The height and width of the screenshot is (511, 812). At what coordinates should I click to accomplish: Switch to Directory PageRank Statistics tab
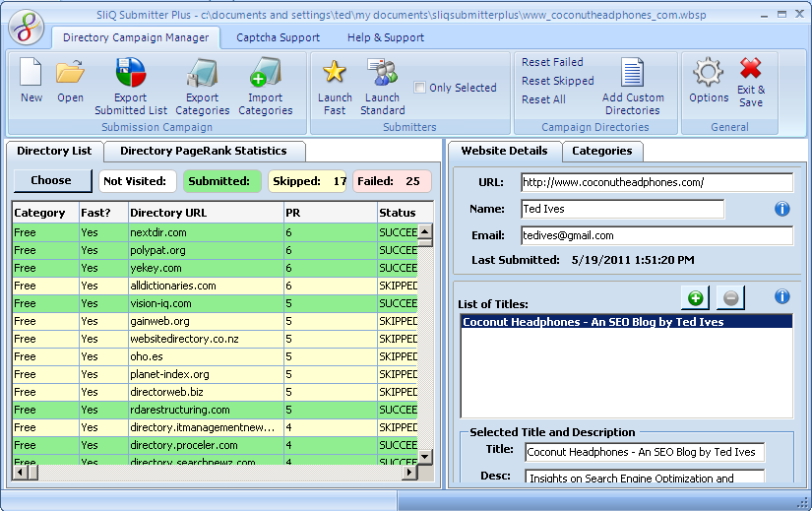[x=204, y=151]
